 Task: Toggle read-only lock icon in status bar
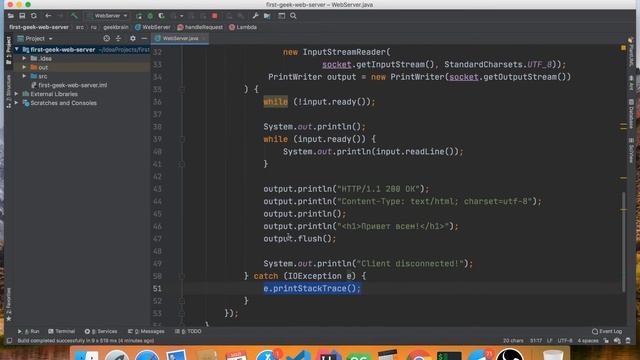click(x=607, y=341)
